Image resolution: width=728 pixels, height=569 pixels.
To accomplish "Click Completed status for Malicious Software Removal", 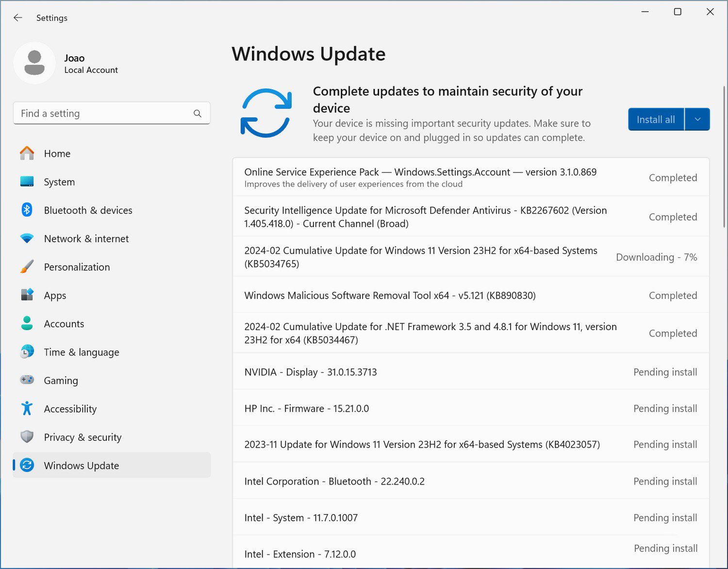I will coord(673,295).
